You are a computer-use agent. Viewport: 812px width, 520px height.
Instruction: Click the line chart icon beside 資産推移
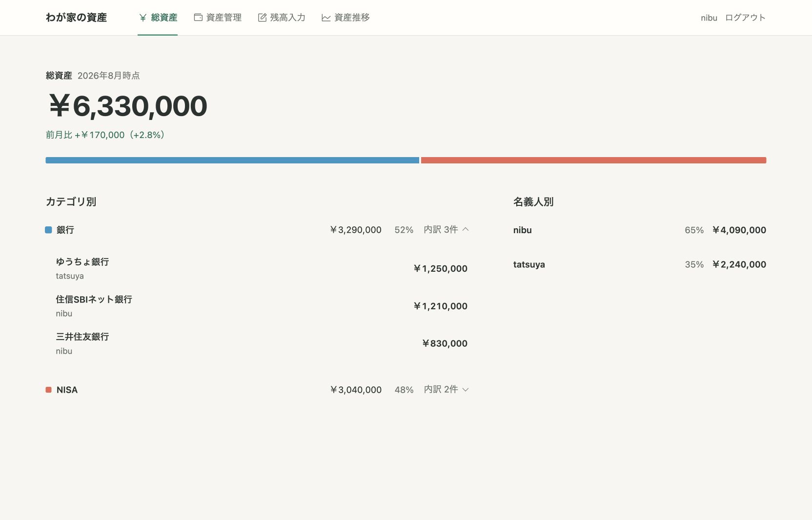[x=326, y=18]
